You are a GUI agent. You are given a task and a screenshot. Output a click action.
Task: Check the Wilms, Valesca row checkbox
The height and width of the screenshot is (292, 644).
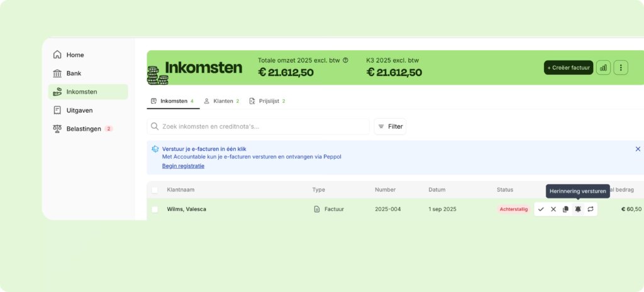[155, 209]
